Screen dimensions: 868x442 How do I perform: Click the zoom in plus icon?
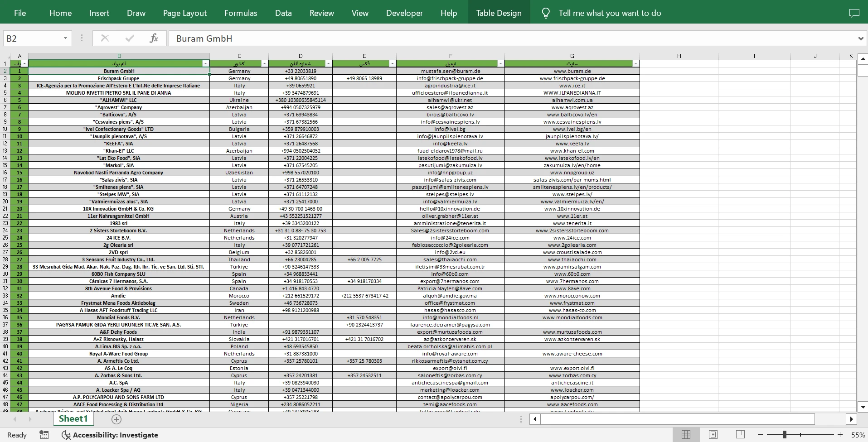(x=840, y=435)
